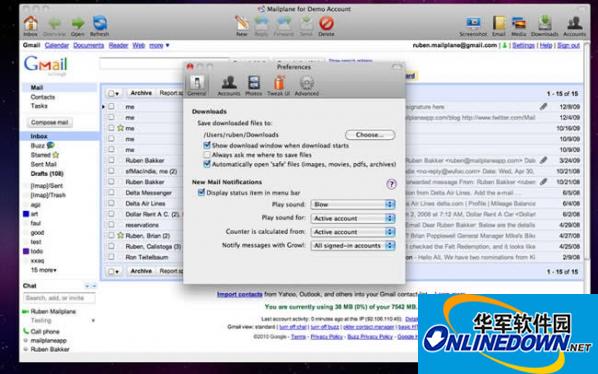Expand the 15 more labels list
Viewport: 598px width, 374px height.
(43, 270)
